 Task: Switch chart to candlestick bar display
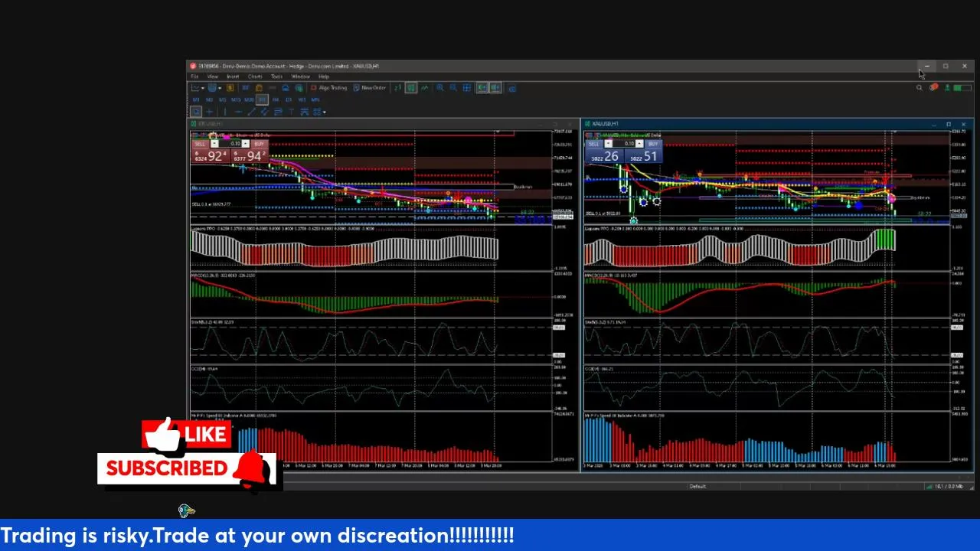pyautogui.click(x=411, y=88)
